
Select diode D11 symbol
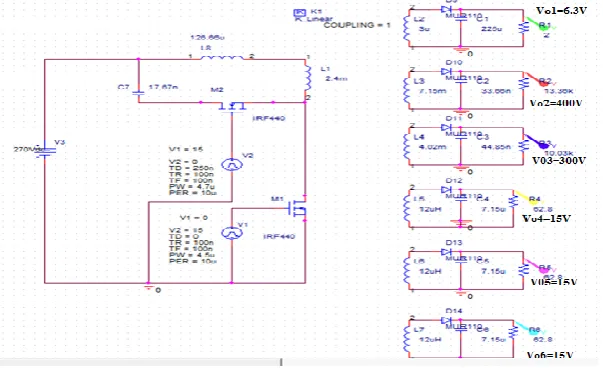(446, 127)
